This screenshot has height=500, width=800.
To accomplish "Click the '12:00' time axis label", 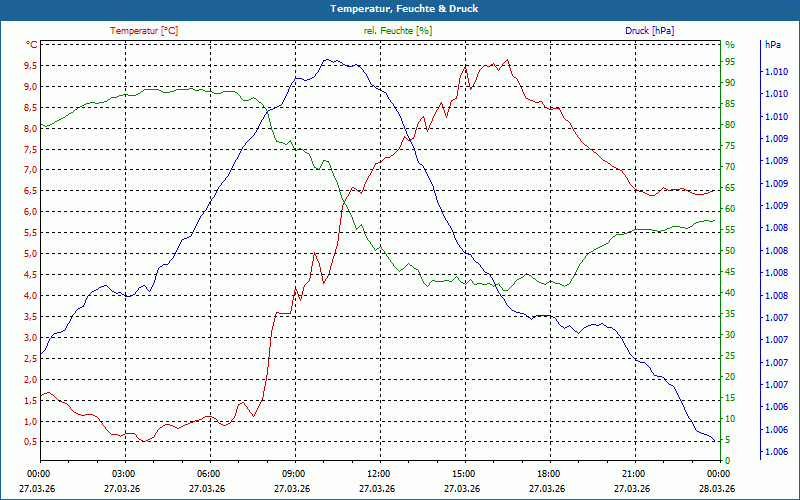I will click(x=379, y=473).
